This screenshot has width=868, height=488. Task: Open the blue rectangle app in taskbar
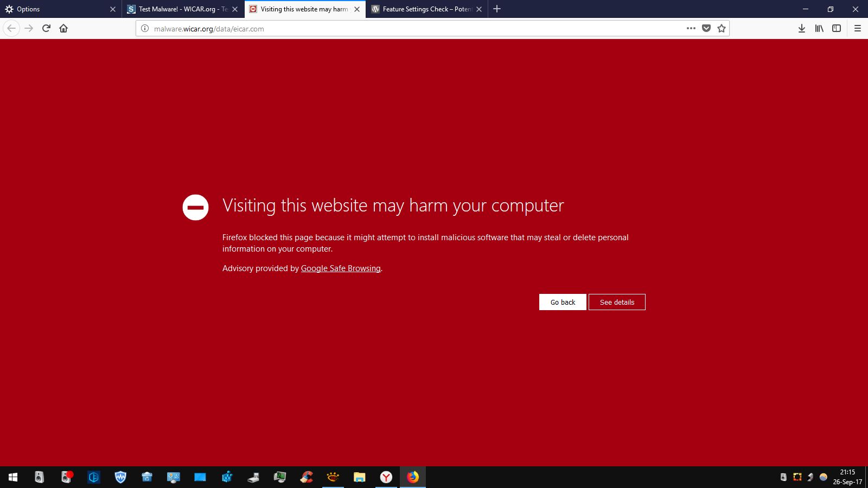pos(200,477)
